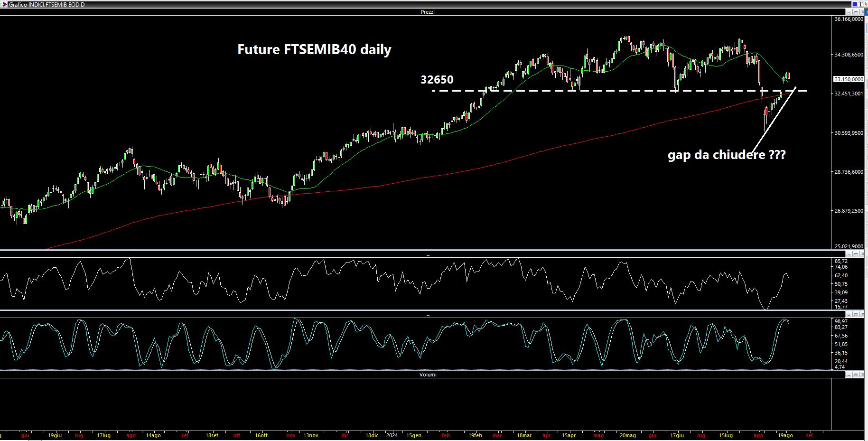Click the 18dic date on time axis
868x441 pixels.
(372, 435)
